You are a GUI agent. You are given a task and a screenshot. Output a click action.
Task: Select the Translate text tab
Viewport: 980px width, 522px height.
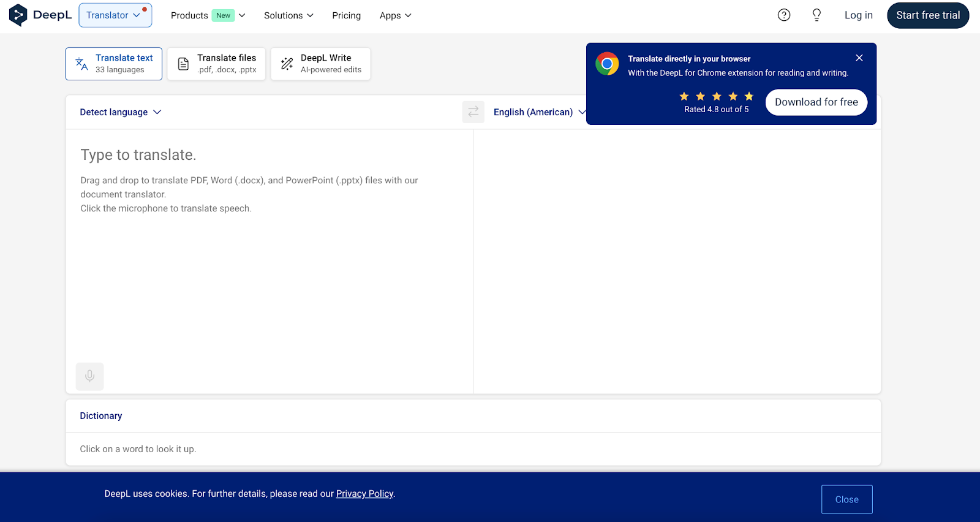click(114, 64)
